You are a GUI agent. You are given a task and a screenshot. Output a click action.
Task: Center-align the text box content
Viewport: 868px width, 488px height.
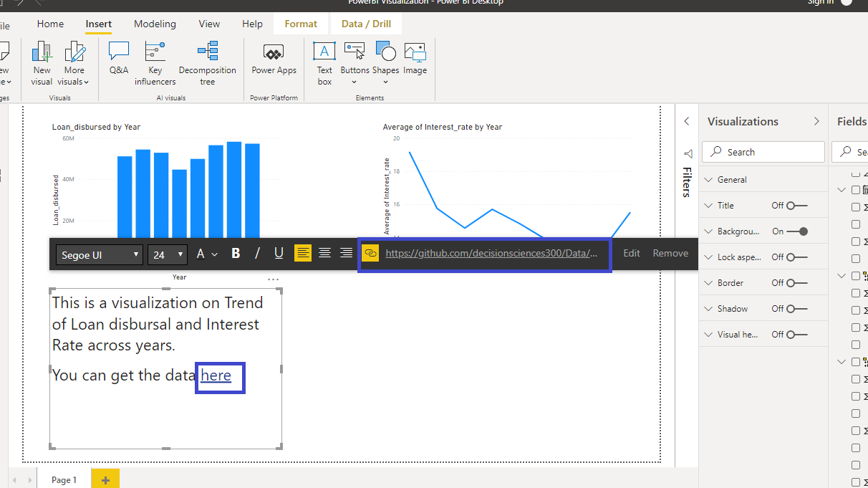324,253
